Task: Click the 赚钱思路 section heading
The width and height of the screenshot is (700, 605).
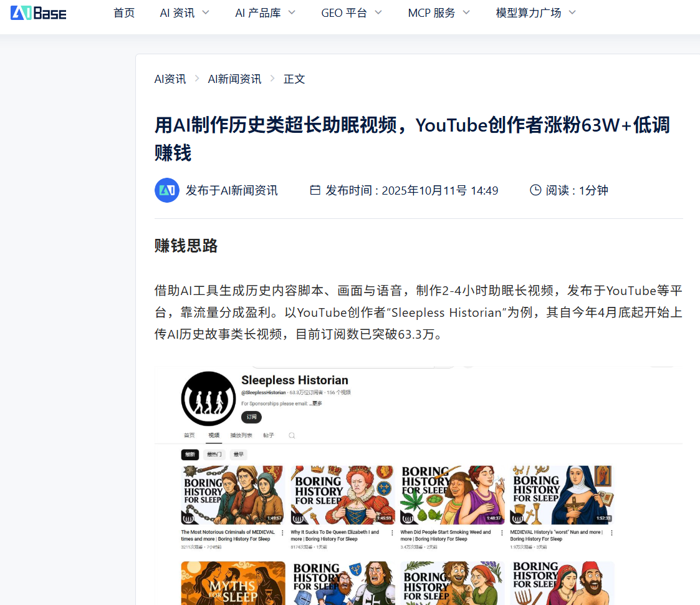Action: (186, 246)
